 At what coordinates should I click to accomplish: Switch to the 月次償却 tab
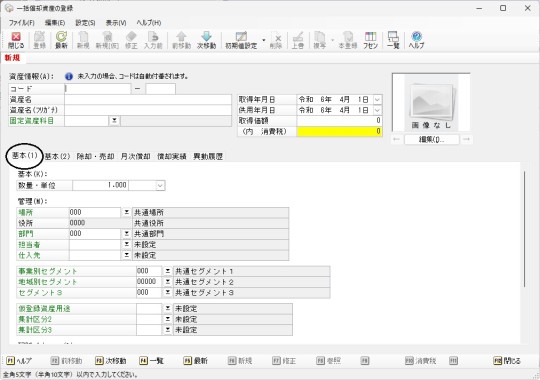pyautogui.click(x=135, y=156)
